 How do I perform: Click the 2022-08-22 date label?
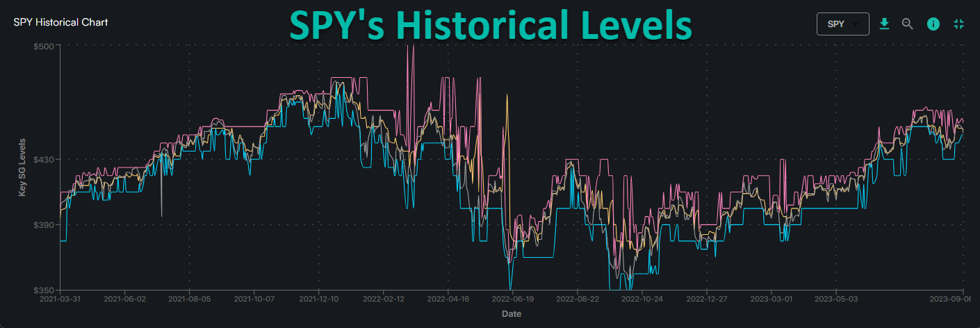tap(577, 300)
